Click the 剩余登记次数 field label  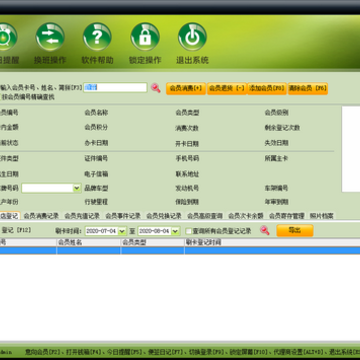282,128
